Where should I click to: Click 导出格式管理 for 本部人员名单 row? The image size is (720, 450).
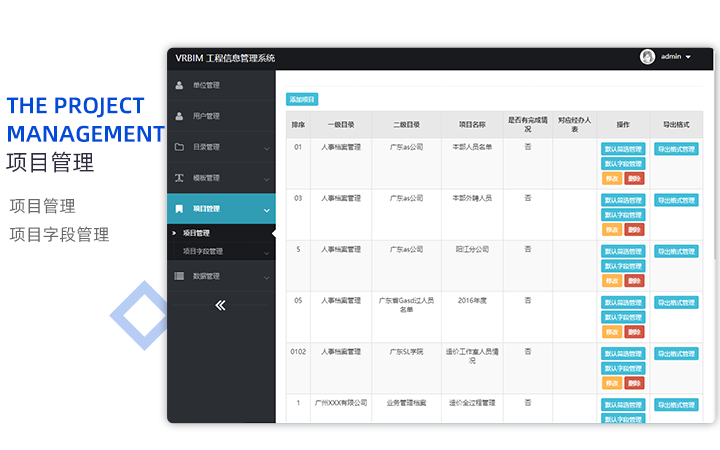[x=676, y=149]
